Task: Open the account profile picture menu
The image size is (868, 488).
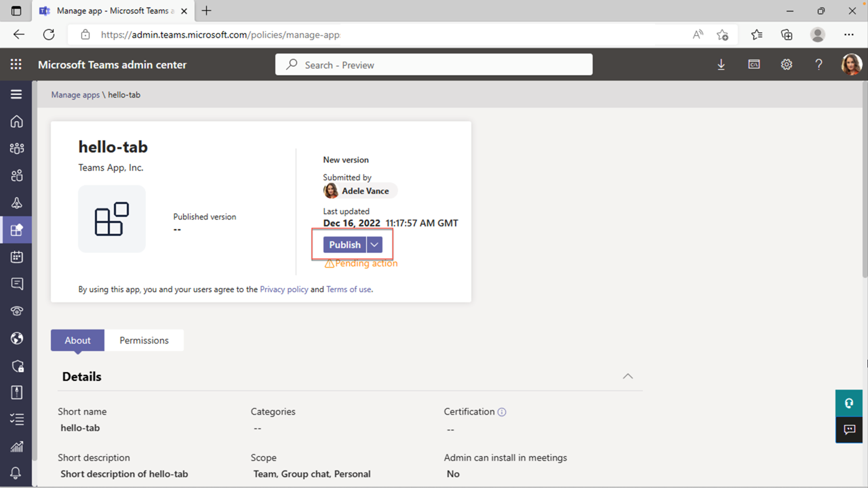Action: click(851, 64)
